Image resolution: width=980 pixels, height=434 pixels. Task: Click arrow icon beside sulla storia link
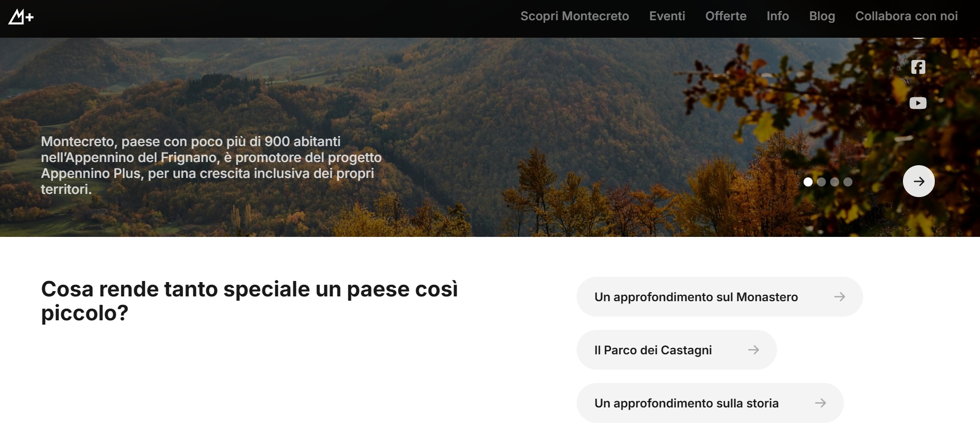(821, 403)
